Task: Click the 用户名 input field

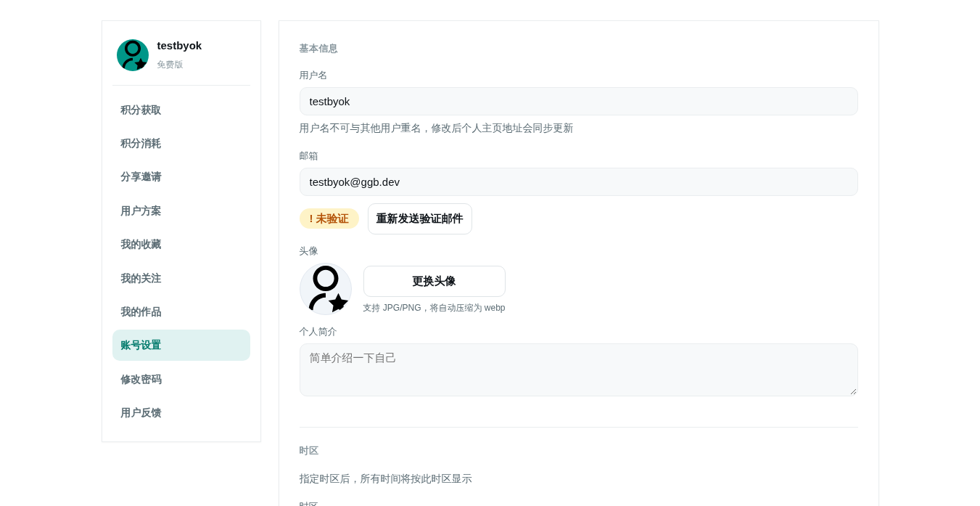Action: pyautogui.click(x=579, y=102)
